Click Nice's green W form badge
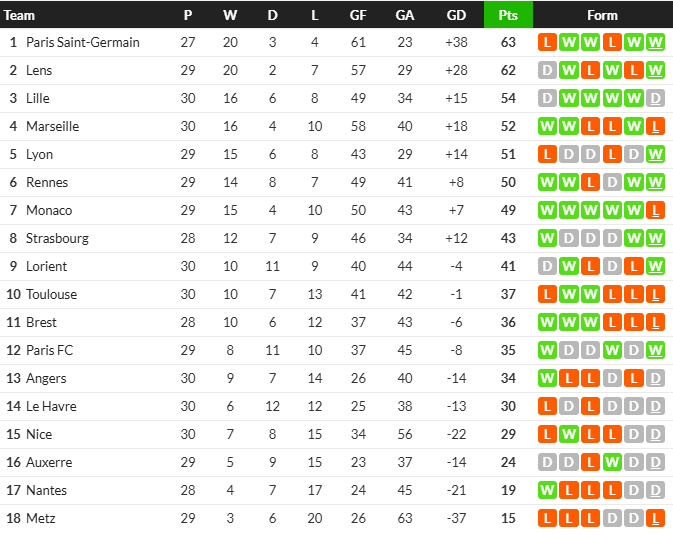This screenshot has width=673, height=534. tap(569, 434)
